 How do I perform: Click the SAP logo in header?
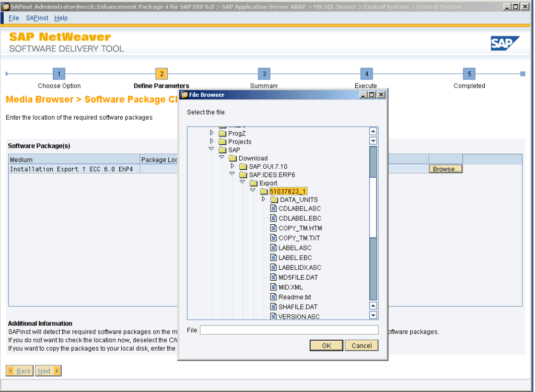click(x=506, y=43)
